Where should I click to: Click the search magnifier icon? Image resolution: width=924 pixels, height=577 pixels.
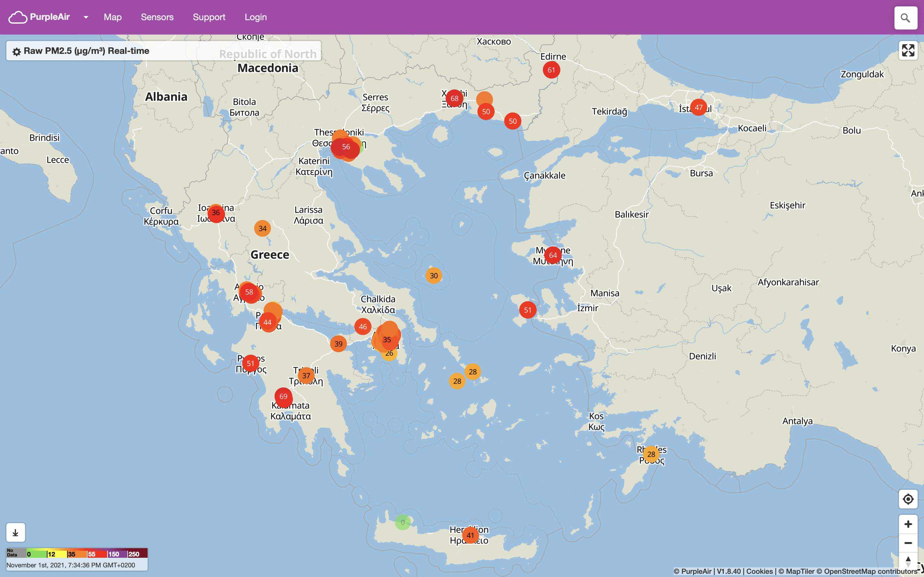coord(905,18)
